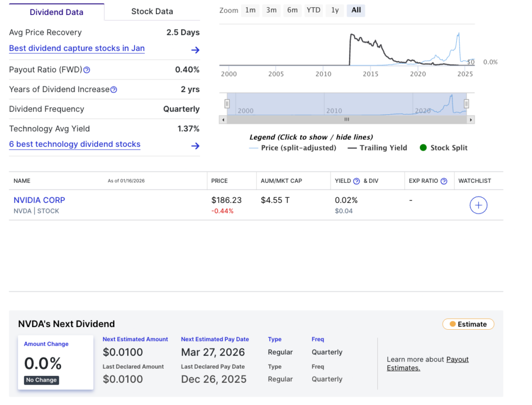
Task: Open the NVIDIA CORP stock link
Action: (x=39, y=200)
